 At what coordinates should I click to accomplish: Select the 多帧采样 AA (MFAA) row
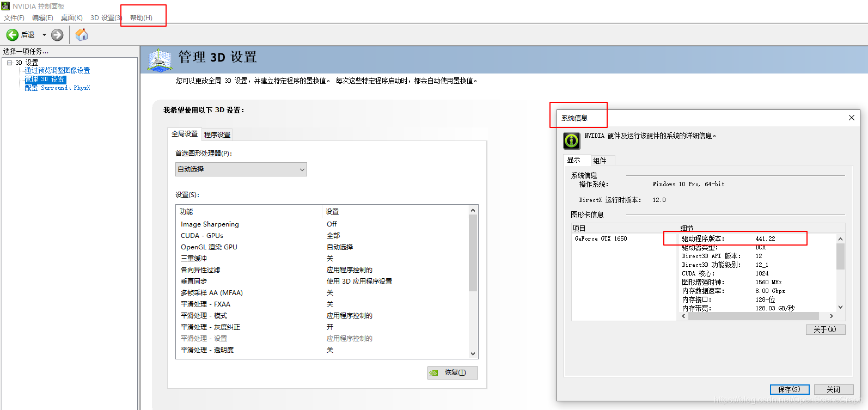(322, 293)
